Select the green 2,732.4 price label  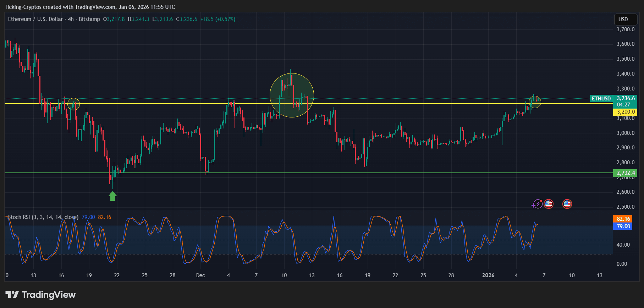pyautogui.click(x=625, y=173)
